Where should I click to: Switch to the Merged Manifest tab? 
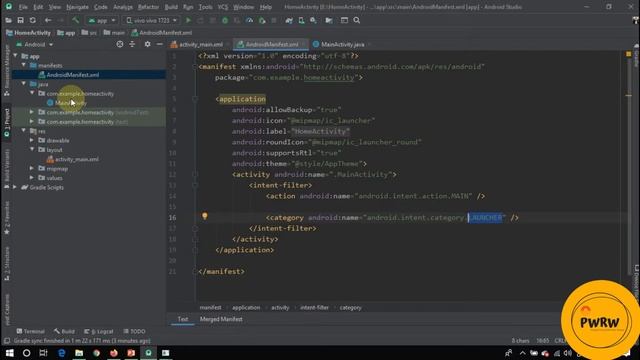tap(221, 319)
